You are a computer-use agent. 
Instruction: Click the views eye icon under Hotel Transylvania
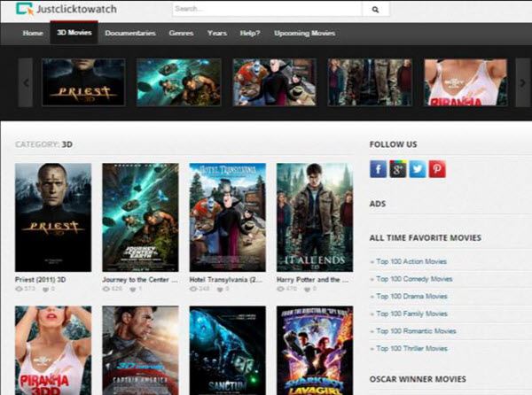[193, 289]
